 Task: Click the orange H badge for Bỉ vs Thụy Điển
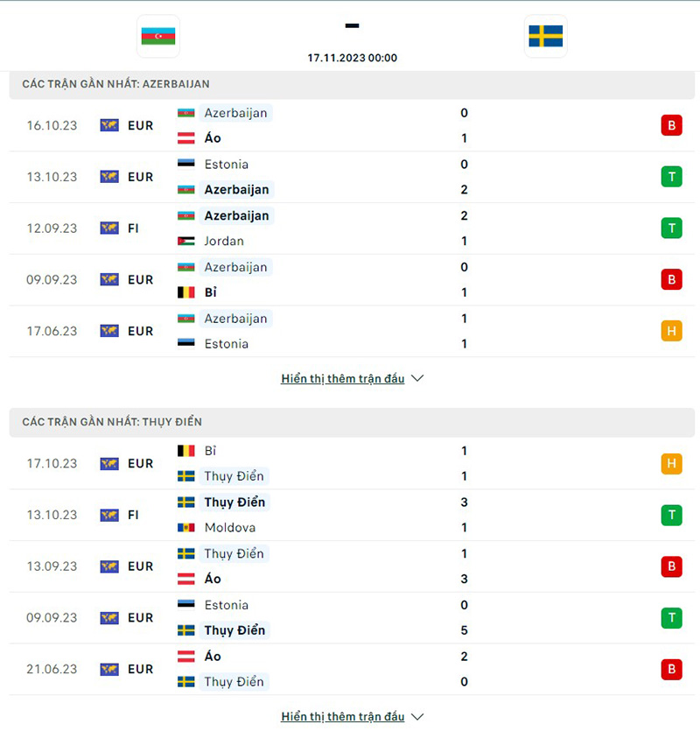(671, 463)
